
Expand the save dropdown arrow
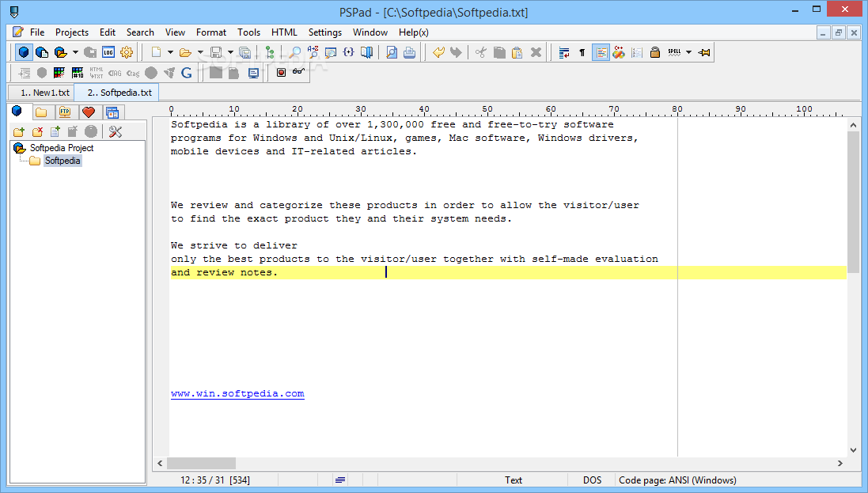[x=231, y=52]
